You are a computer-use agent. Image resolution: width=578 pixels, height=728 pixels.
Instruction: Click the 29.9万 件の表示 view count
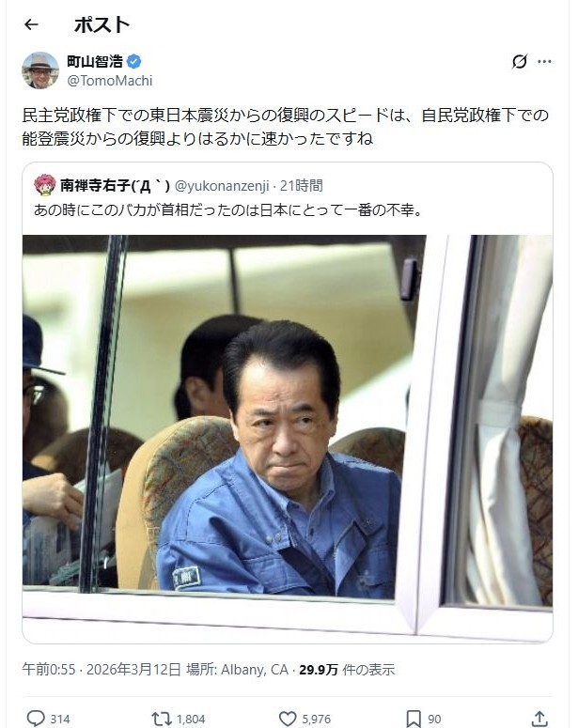point(347,670)
